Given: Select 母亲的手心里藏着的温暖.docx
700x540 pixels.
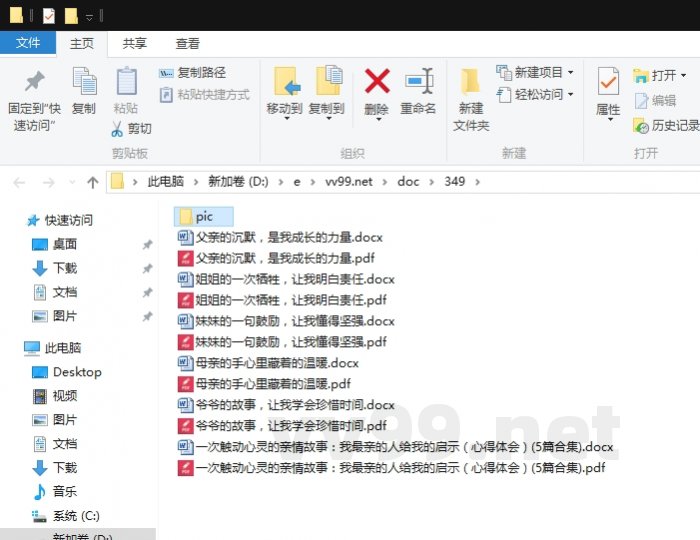Looking at the screenshot, I should click(x=268, y=363).
